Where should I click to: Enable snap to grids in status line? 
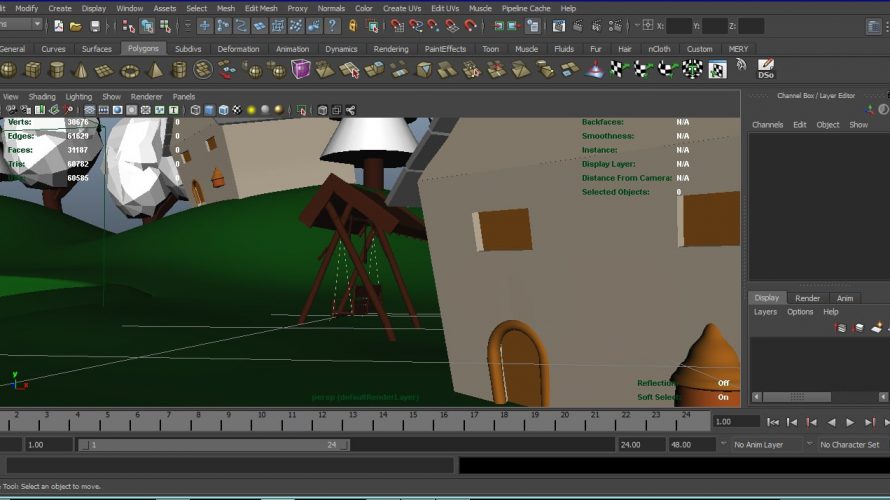(x=398, y=26)
